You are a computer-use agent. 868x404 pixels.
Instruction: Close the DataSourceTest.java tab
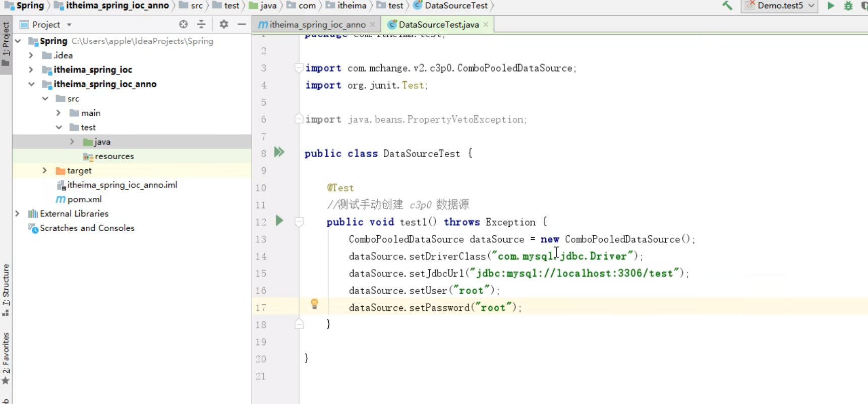[486, 24]
